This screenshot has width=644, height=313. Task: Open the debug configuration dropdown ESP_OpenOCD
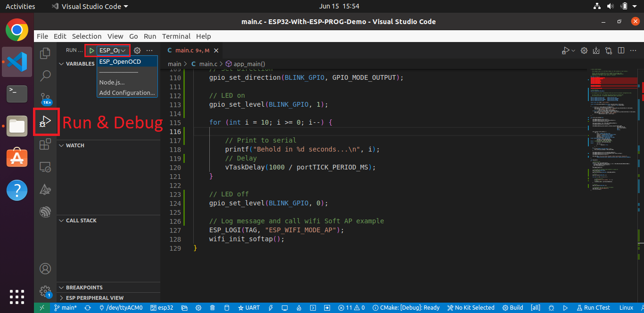(x=113, y=50)
